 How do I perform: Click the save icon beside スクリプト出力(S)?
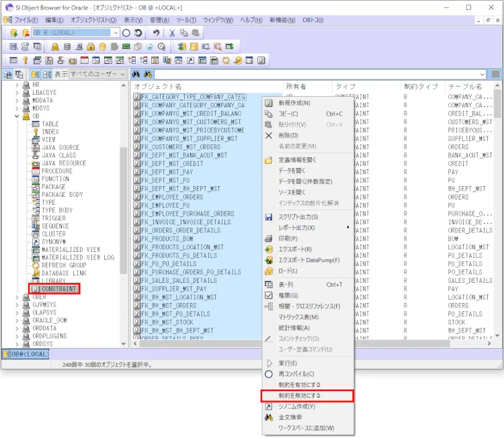269,217
